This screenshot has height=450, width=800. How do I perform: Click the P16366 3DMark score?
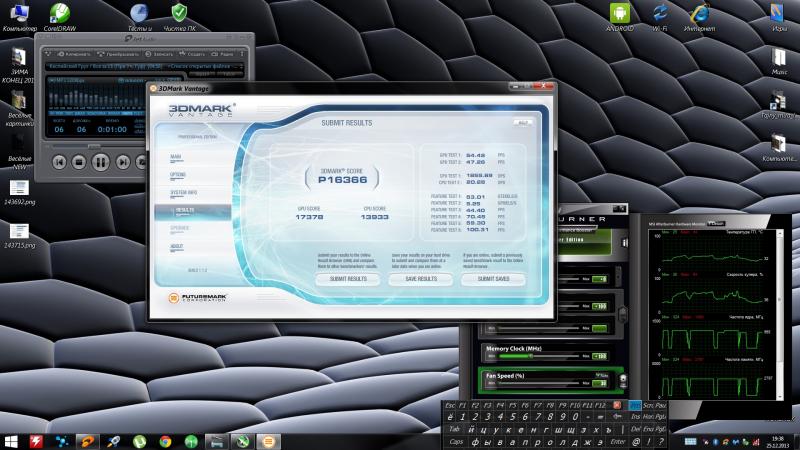pos(342,180)
